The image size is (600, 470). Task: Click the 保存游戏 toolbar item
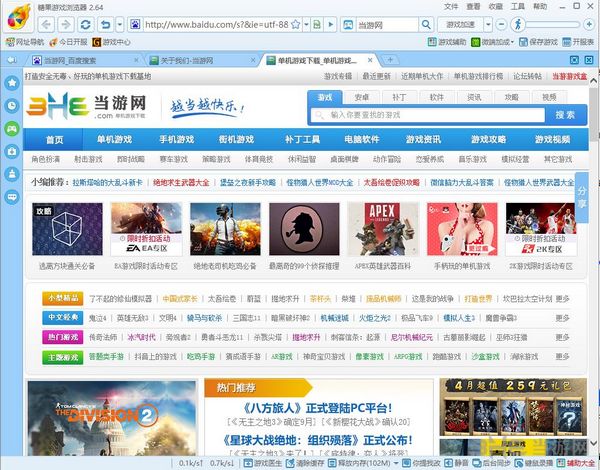click(x=538, y=42)
